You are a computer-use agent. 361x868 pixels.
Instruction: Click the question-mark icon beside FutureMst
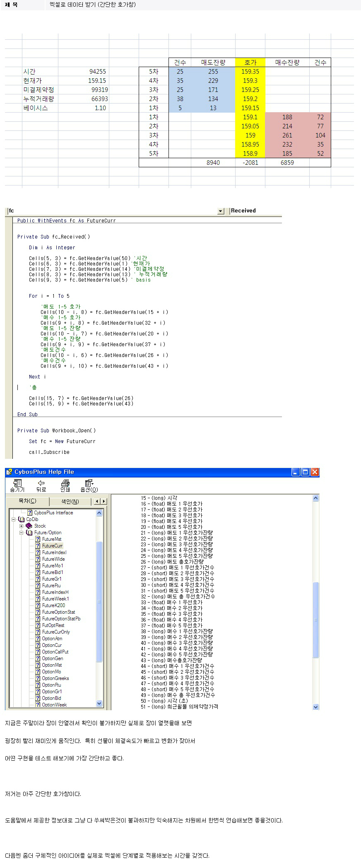tap(38, 539)
